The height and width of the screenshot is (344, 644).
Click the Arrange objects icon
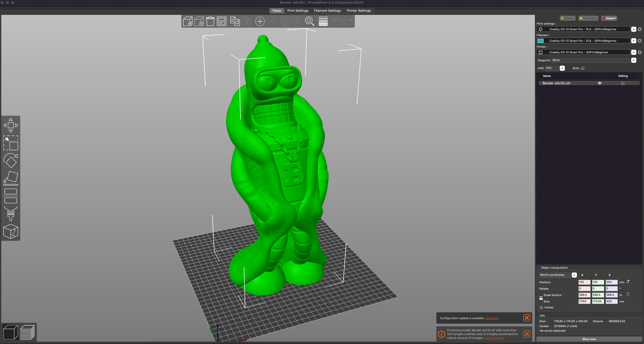coord(222,21)
